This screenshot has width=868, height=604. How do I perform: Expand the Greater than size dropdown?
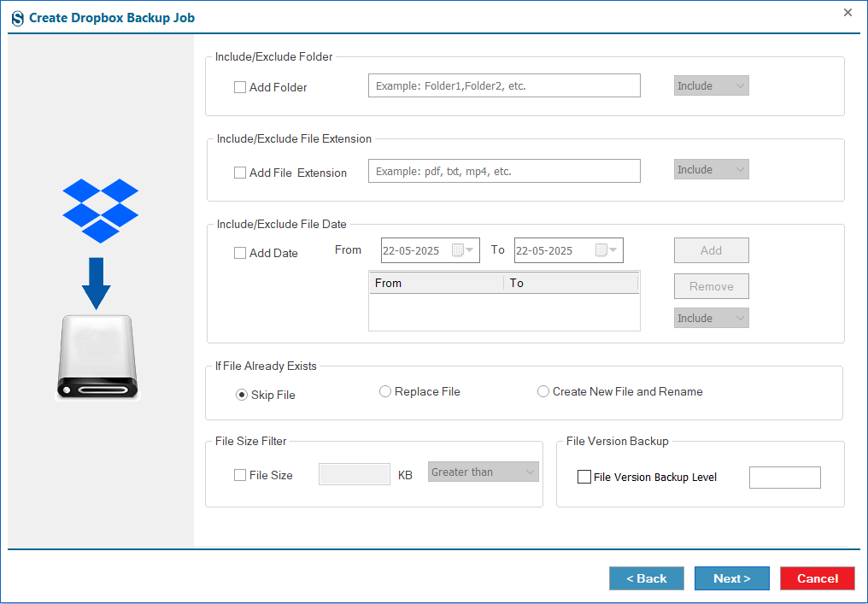(484, 472)
